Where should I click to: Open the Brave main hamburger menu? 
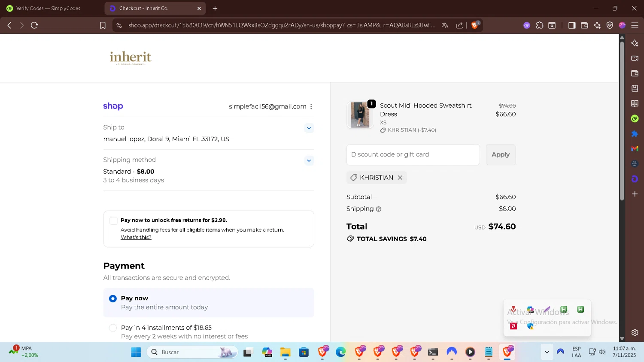[x=635, y=25]
